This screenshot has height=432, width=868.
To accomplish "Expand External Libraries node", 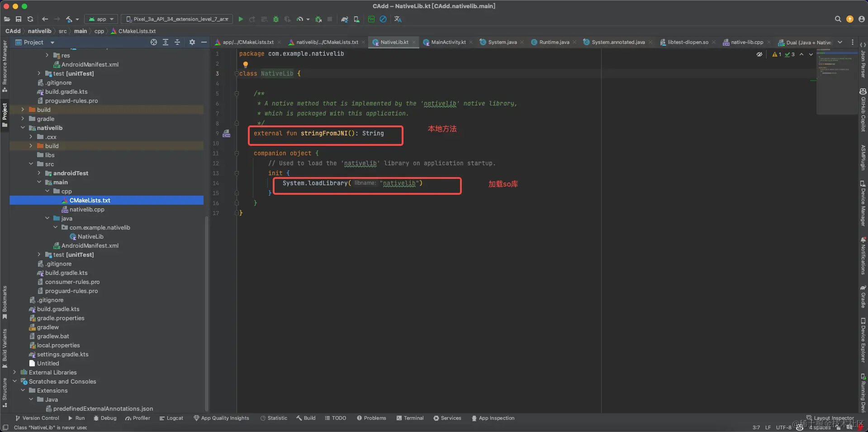I will pos(14,372).
